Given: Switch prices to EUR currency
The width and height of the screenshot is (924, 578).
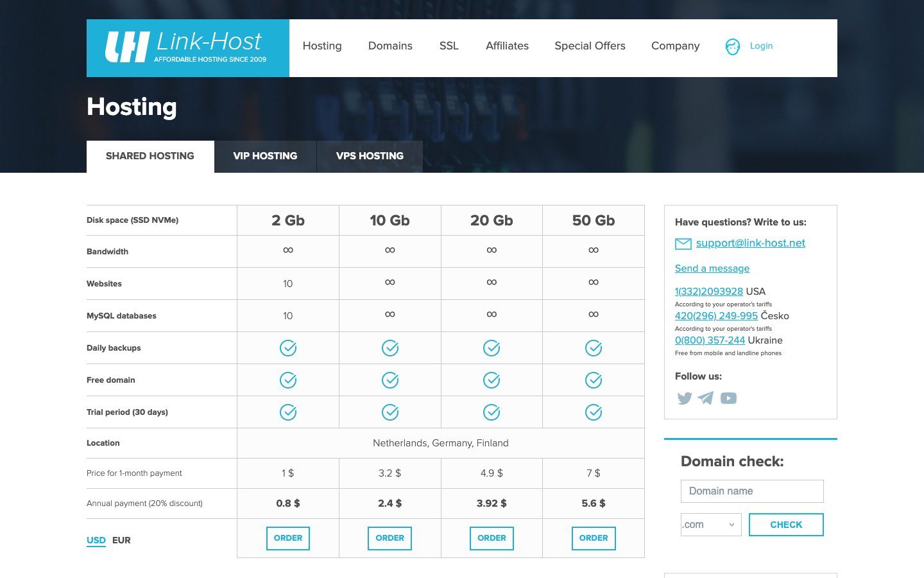Looking at the screenshot, I should coord(121,540).
